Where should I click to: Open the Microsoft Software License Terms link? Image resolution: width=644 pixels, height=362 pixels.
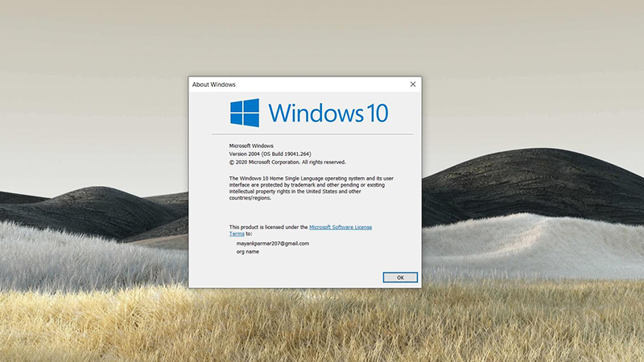click(341, 227)
